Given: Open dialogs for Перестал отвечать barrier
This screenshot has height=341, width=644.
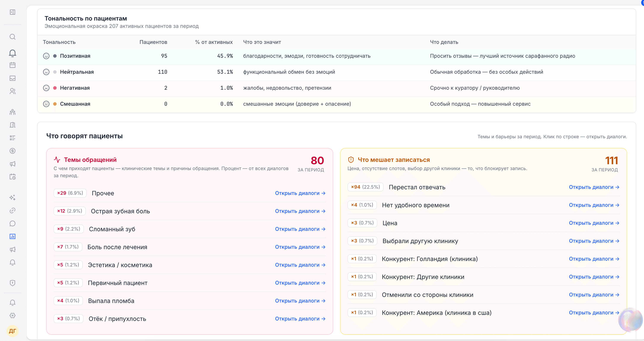Looking at the screenshot, I should click(594, 187).
